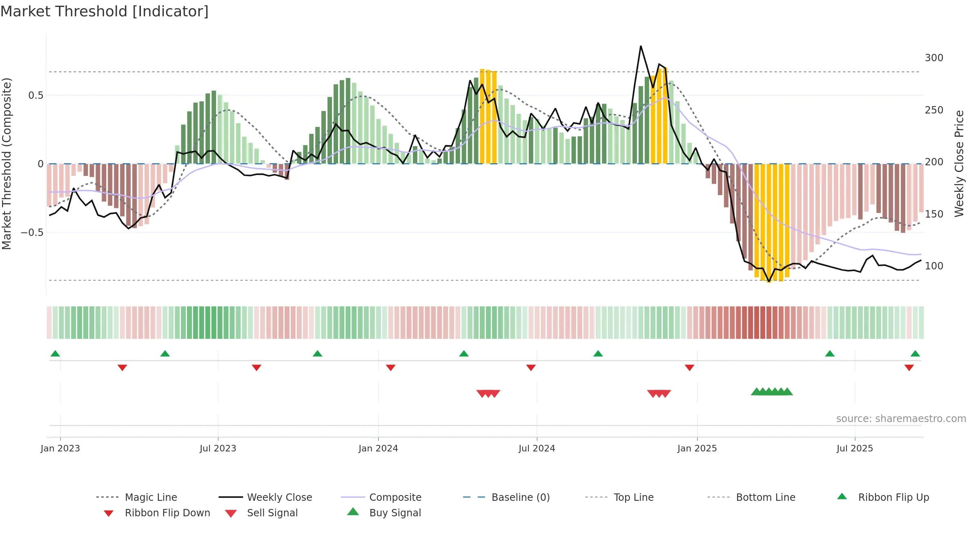Click the Market Threshold [Indicator] chart title

[x=105, y=11]
